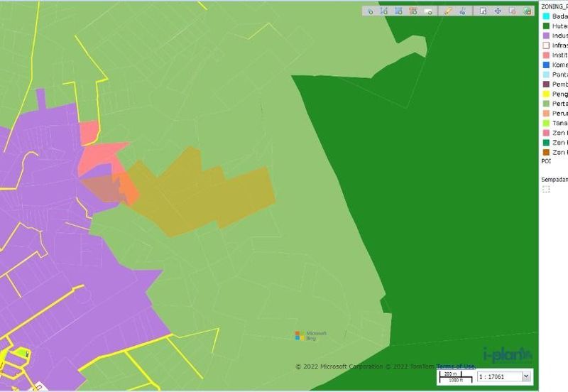Image resolution: width=568 pixels, height=392 pixels.
Task: Click the zoom window tool icon
Action: [x=483, y=11]
